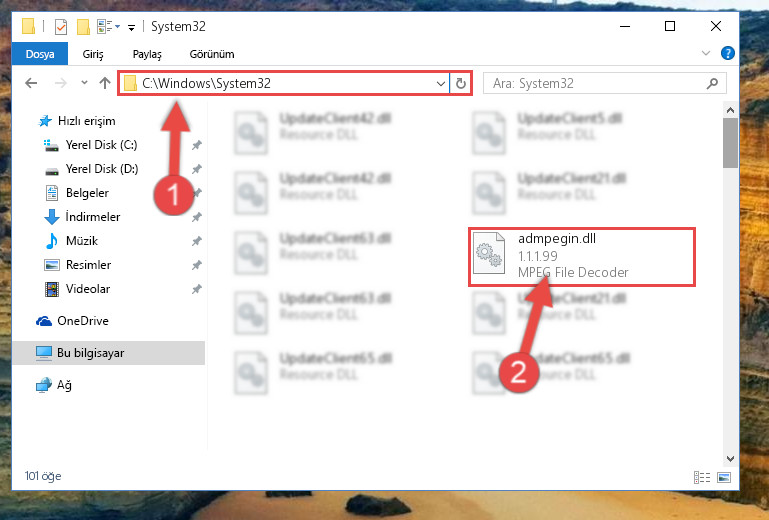Open the recent locations dropdown
The height and width of the screenshot is (520, 769).
tap(84, 83)
